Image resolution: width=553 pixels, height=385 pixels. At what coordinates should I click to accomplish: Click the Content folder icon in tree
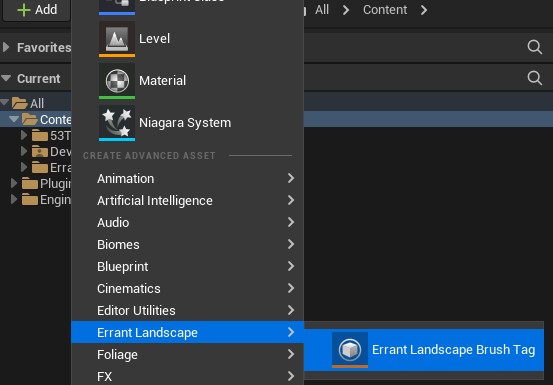pyautogui.click(x=30, y=119)
